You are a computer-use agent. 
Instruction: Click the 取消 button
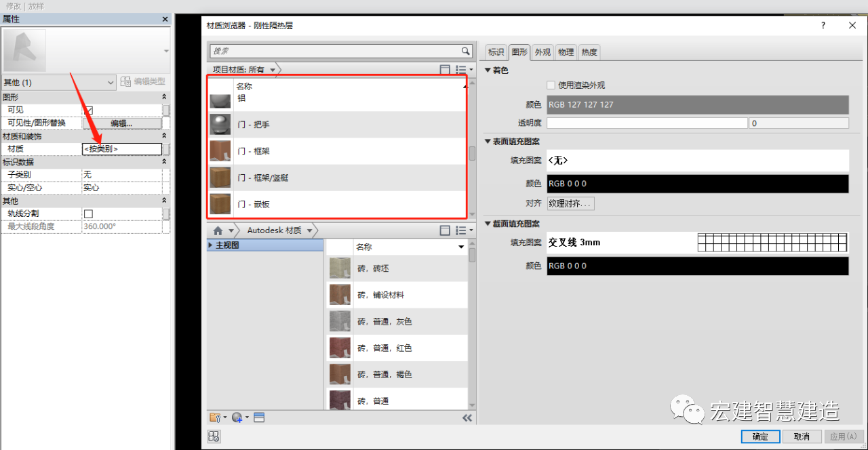click(802, 436)
